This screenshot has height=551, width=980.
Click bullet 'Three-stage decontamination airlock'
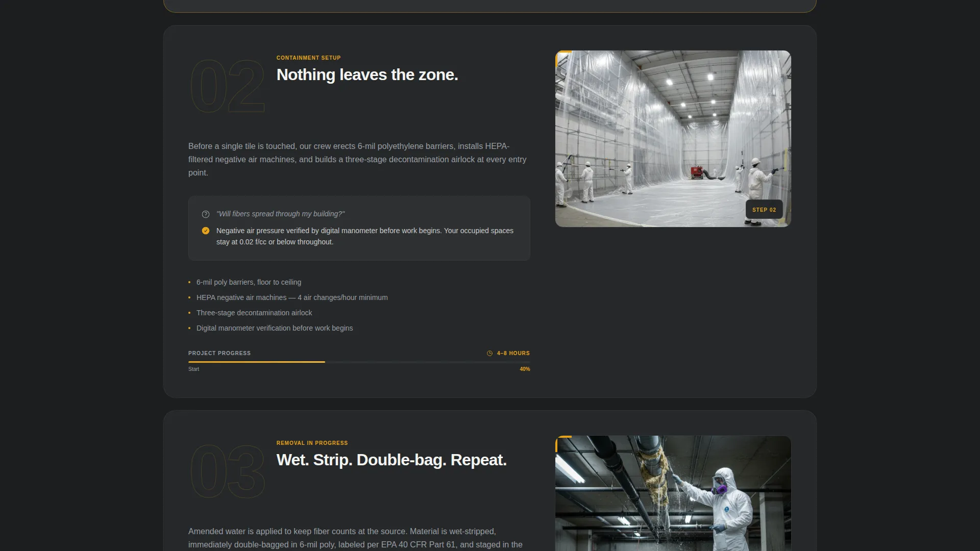254,313
